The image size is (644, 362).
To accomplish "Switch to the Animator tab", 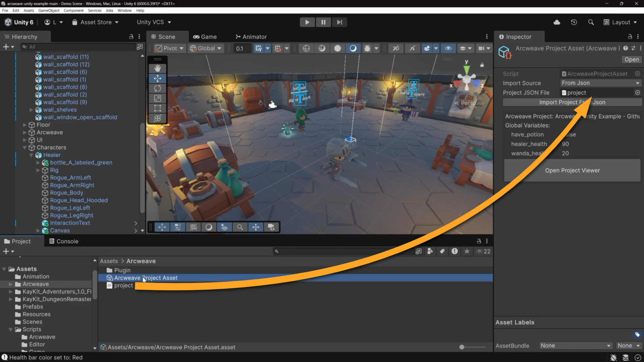I will (x=251, y=37).
